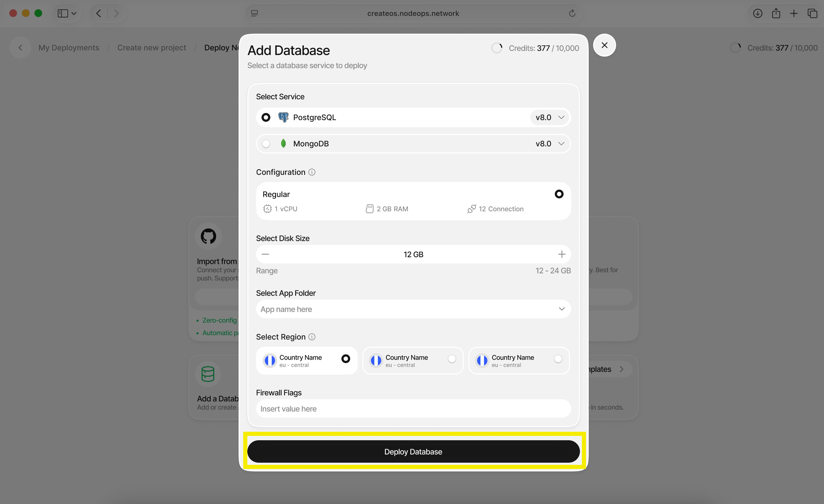824x504 pixels.
Task: Close the Add Database dialog
Action: click(x=604, y=45)
